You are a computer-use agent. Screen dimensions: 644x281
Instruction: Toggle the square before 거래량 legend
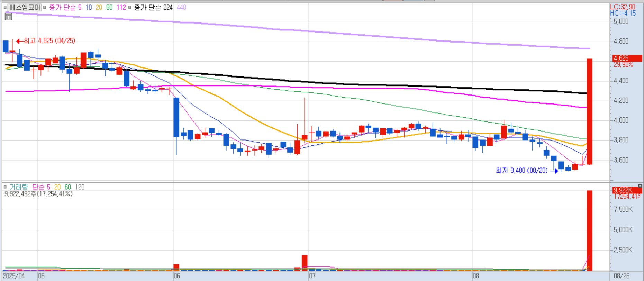point(5,187)
